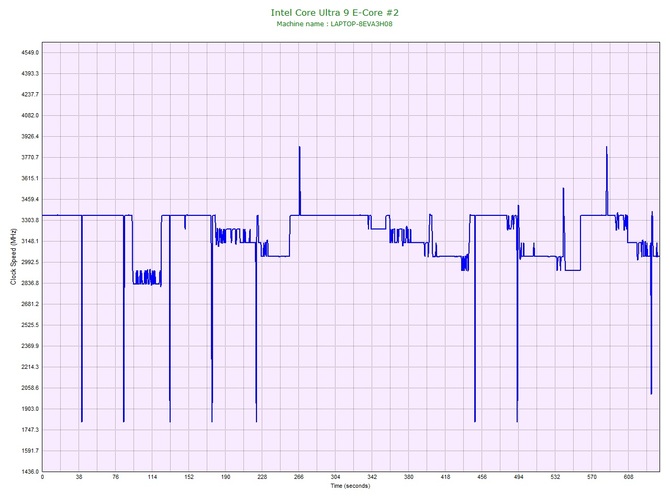
Task: Click the 1591.7 y-axis value
Action: tap(30, 450)
